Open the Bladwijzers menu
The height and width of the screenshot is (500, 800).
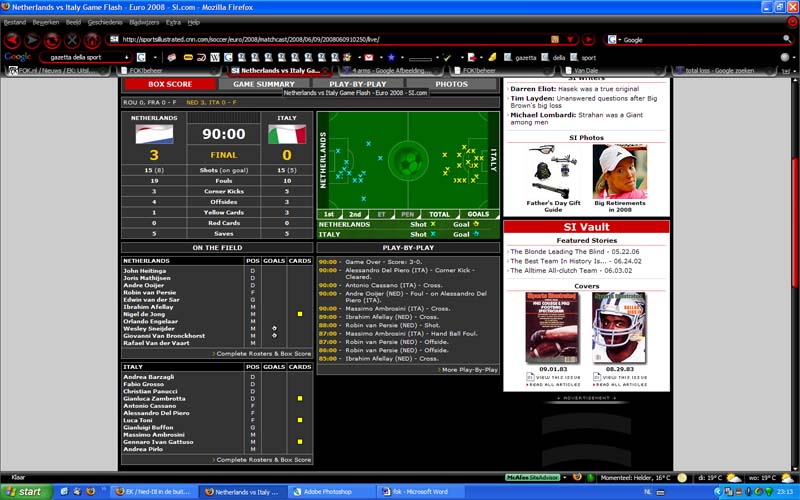(x=144, y=22)
